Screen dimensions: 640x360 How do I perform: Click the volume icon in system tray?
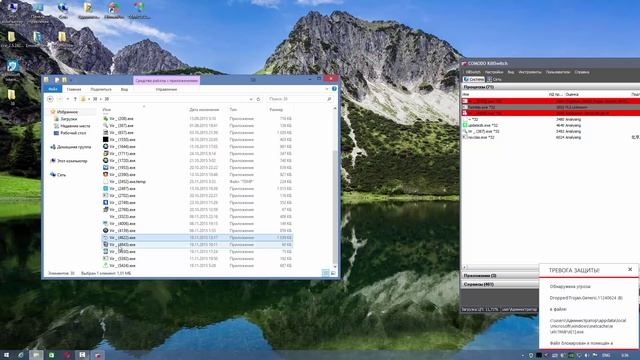point(587,356)
